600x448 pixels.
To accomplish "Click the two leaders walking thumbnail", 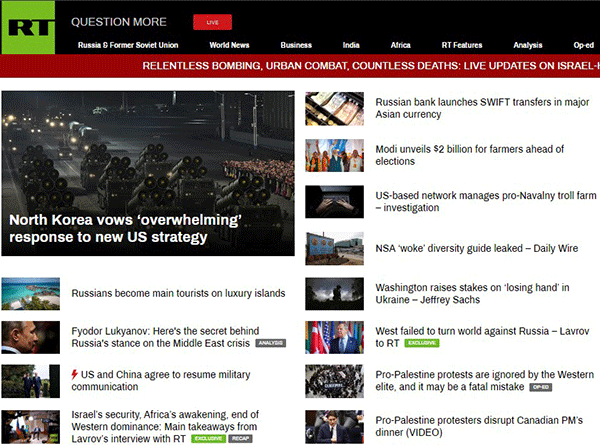I will [31, 381].
